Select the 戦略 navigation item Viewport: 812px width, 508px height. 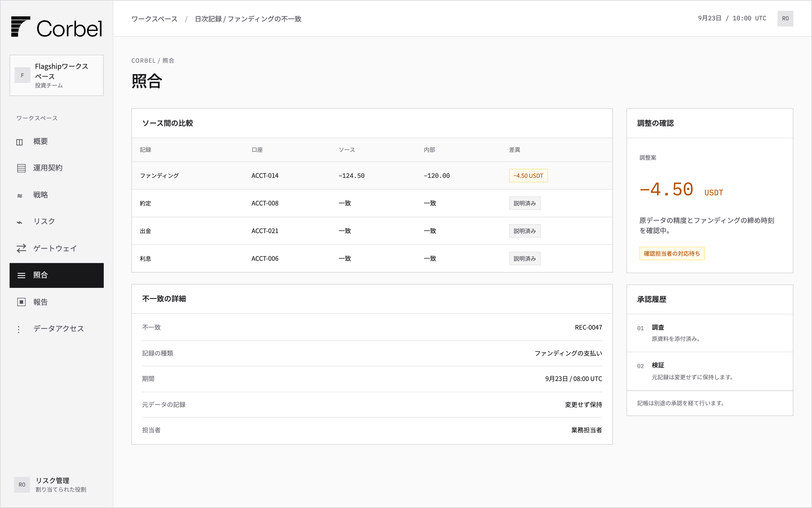(56, 195)
